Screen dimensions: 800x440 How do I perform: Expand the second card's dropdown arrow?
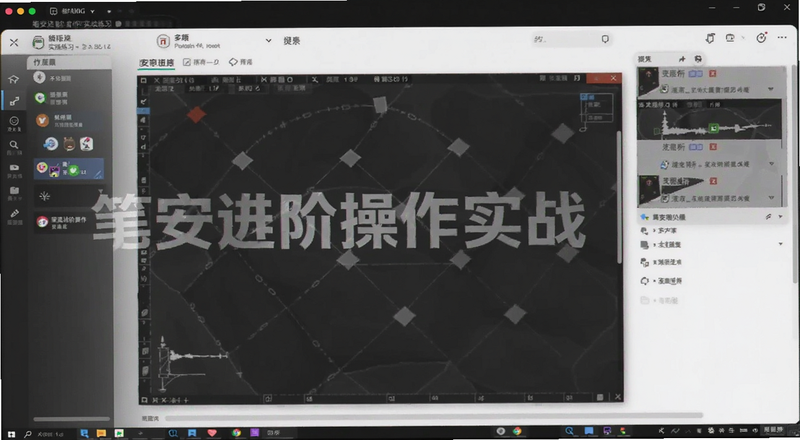pos(771,164)
